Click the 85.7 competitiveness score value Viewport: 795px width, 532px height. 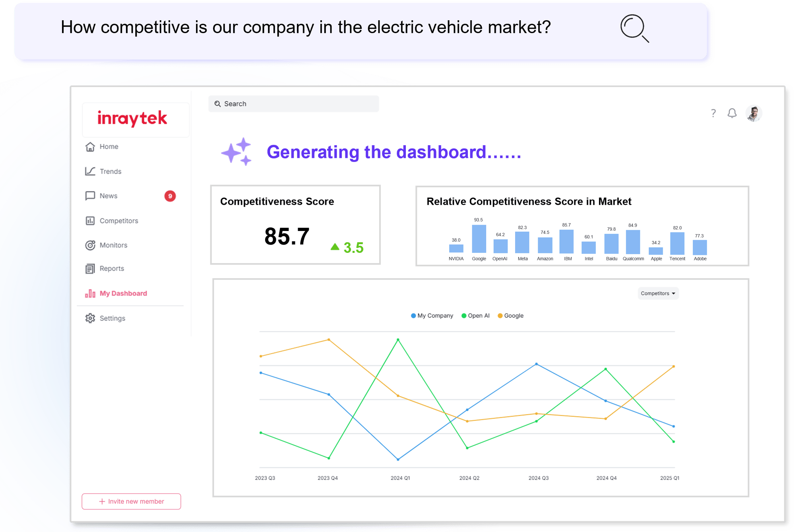[287, 237]
